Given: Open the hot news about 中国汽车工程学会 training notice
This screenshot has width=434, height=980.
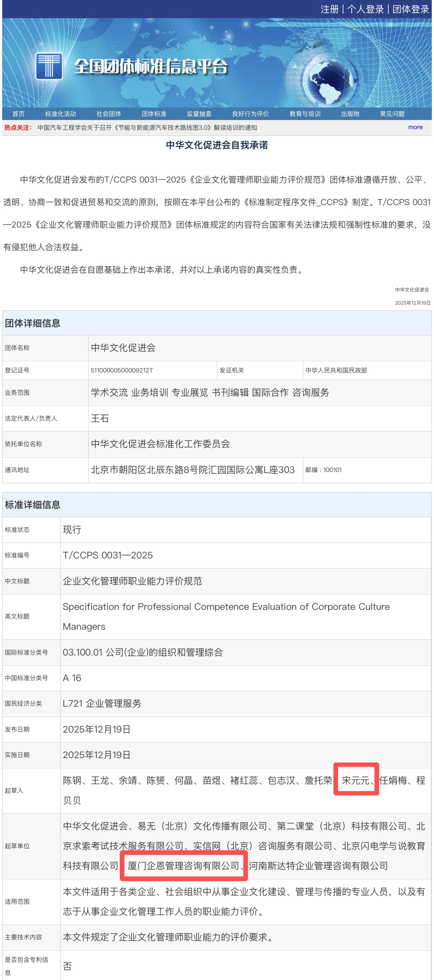Looking at the screenshot, I should [x=147, y=127].
